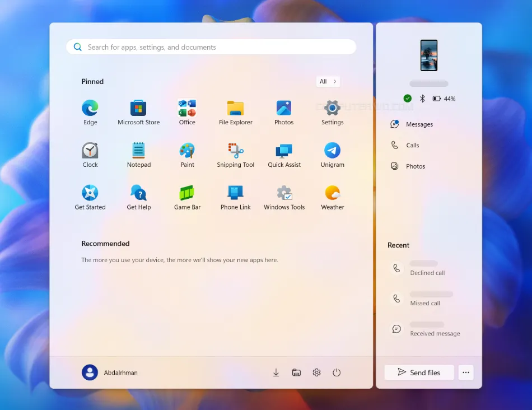Open the Clock app
Viewport: 532px width, 410px height.
click(90, 155)
